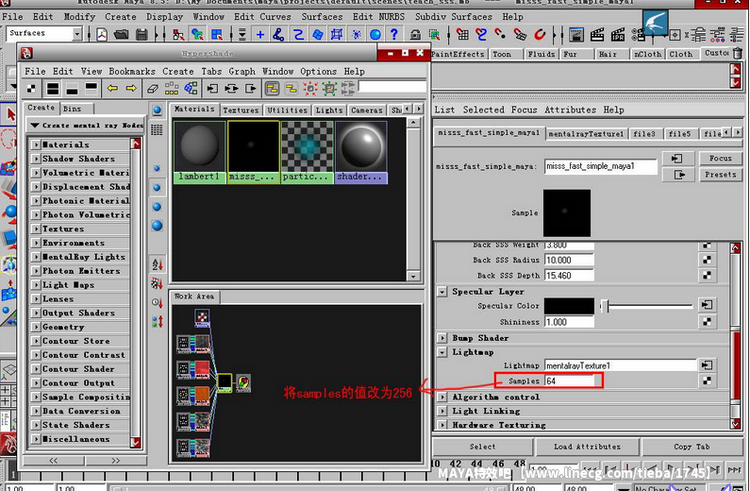Open the Maya Edit NURBS menu
Viewport: 750px width, 491px height.
click(x=378, y=17)
